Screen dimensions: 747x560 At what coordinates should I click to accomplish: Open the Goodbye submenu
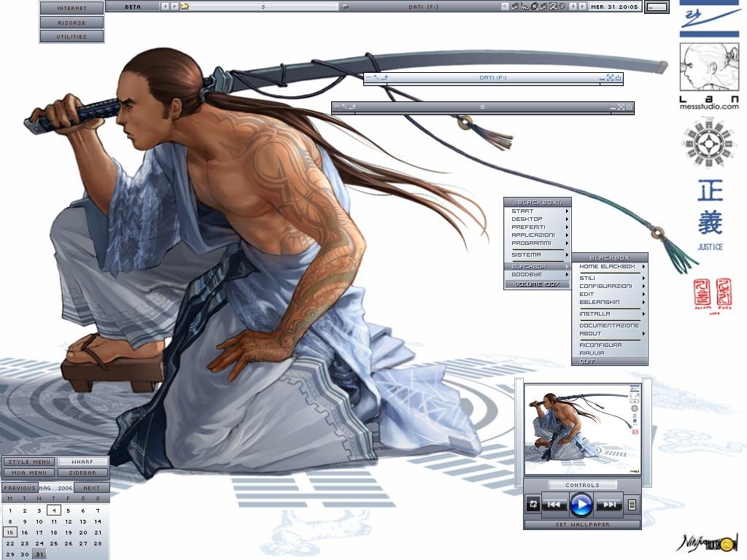tap(538, 274)
